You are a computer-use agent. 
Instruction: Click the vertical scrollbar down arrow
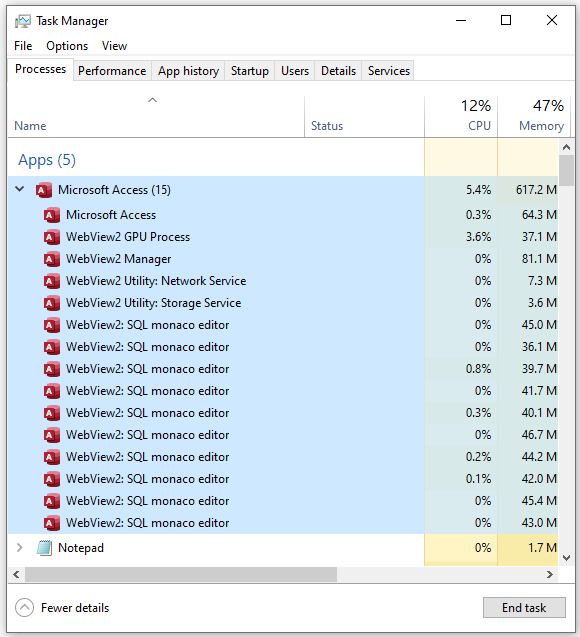(x=567, y=558)
